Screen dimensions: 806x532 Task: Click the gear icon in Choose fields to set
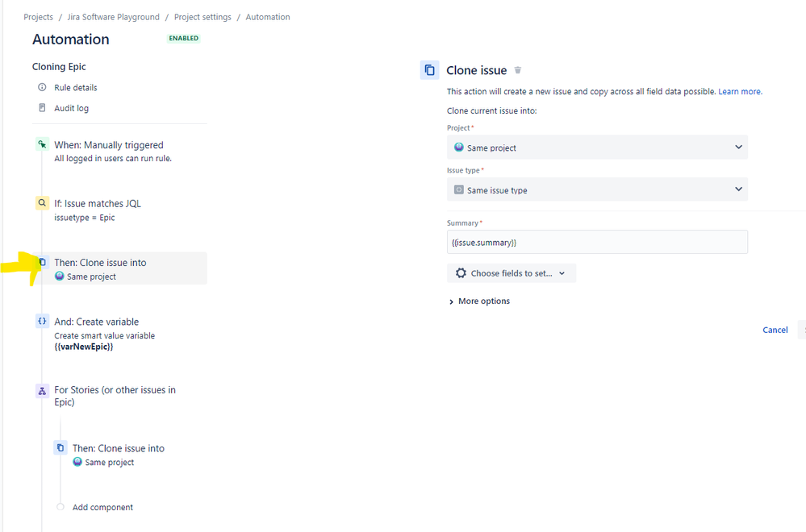coord(461,273)
